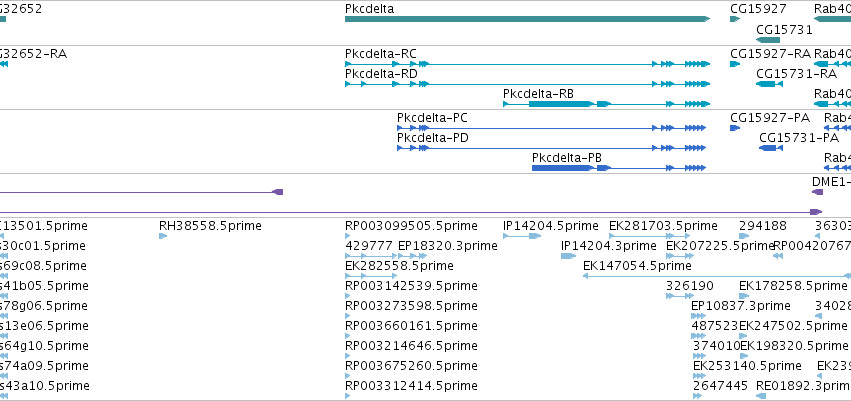Image resolution: width=851 pixels, height=401 pixels.
Task: Select the CG15927-PA protein label
Action: [770, 118]
